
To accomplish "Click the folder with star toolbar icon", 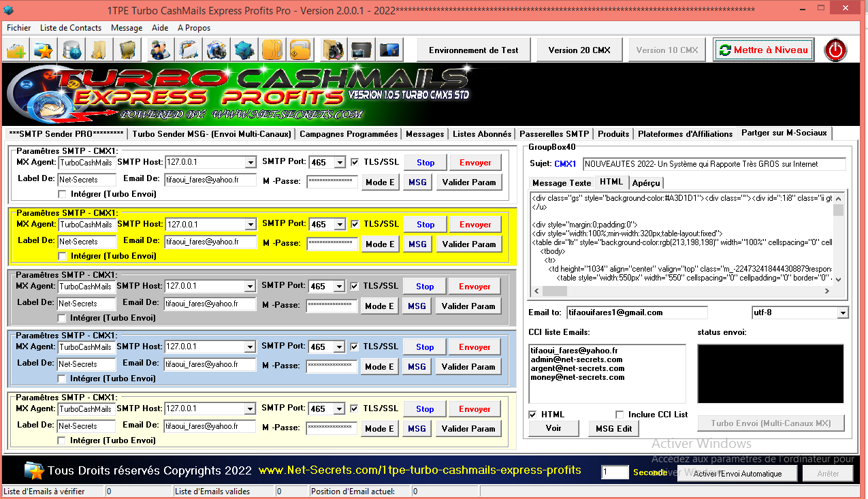I will [44, 50].
